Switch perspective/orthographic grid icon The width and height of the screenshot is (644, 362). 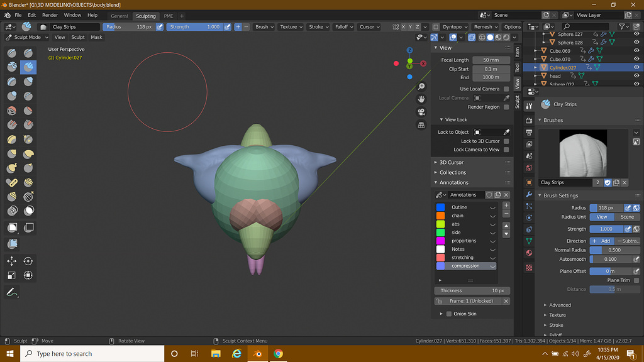coord(421,125)
